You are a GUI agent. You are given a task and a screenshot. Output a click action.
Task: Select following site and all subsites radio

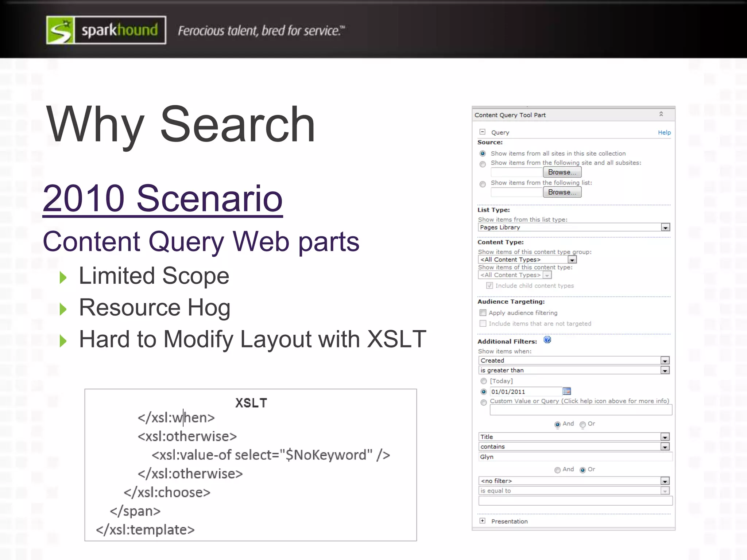coord(483,164)
